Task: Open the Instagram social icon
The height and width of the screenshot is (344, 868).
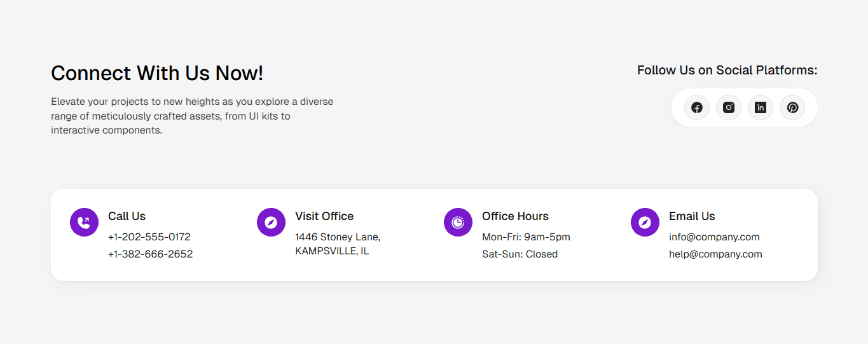Action: click(729, 107)
